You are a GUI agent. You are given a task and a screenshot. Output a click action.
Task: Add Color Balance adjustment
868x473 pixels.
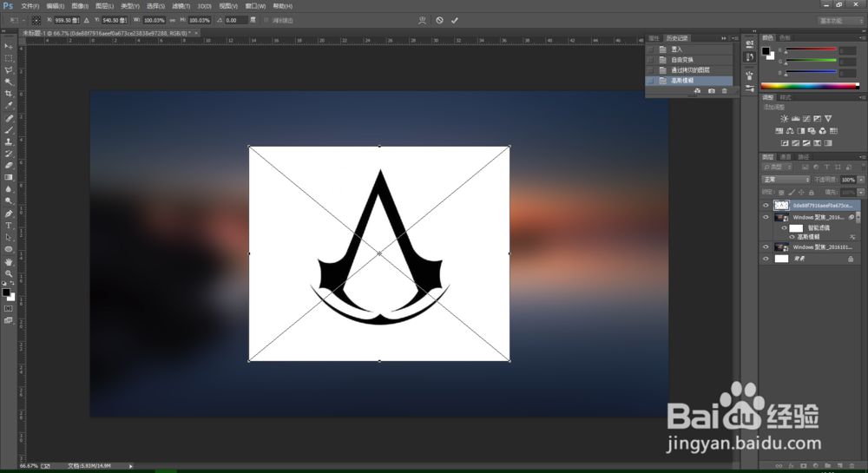click(x=790, y=131)
